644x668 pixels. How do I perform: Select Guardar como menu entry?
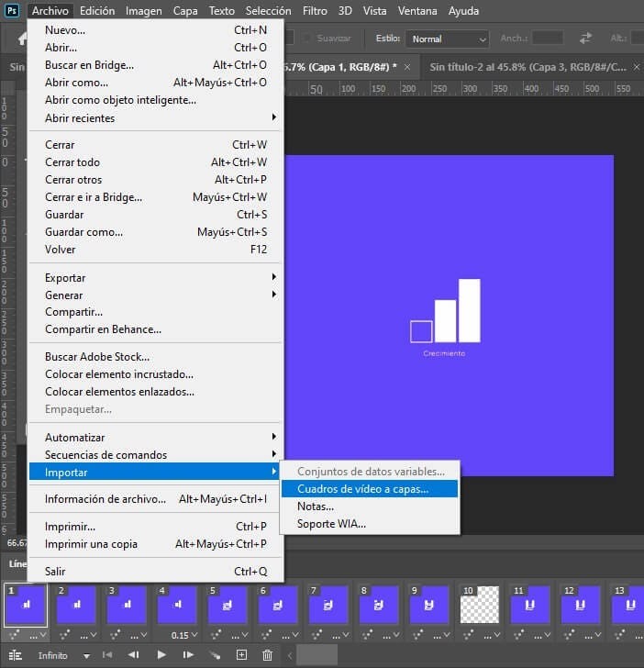[156, 232]
